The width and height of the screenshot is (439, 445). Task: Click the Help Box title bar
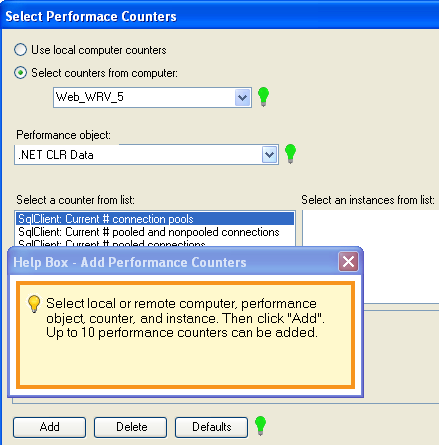click(173, 262)
